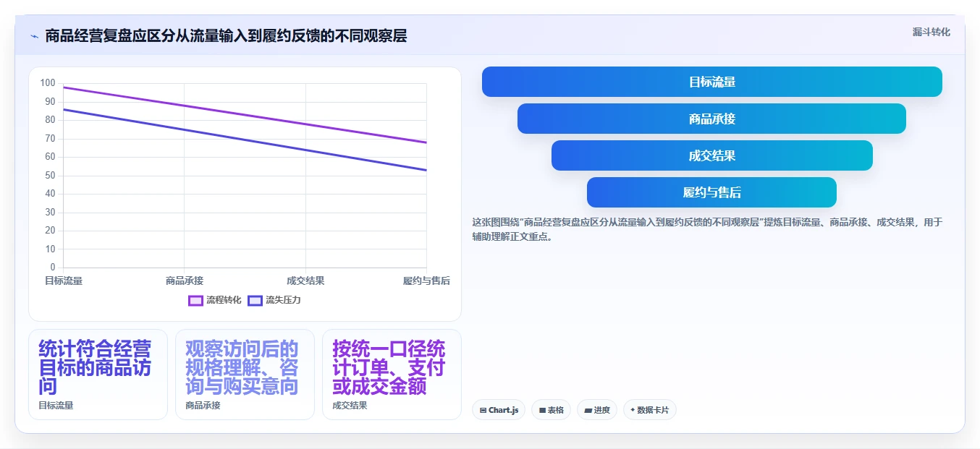This screenshot has height=449, width=980.
Task: Click the 目标流量 x-axis label
Action: (x=64, y=281)
